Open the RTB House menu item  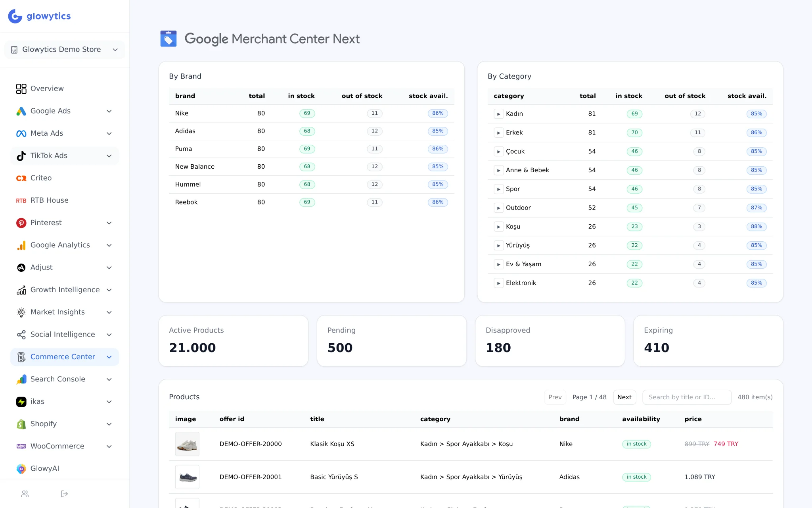[x=65, y=200]
